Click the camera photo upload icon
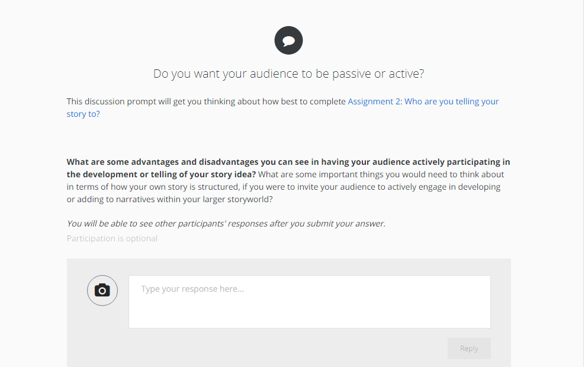This screenshot has width=588, height=367. 102,291
